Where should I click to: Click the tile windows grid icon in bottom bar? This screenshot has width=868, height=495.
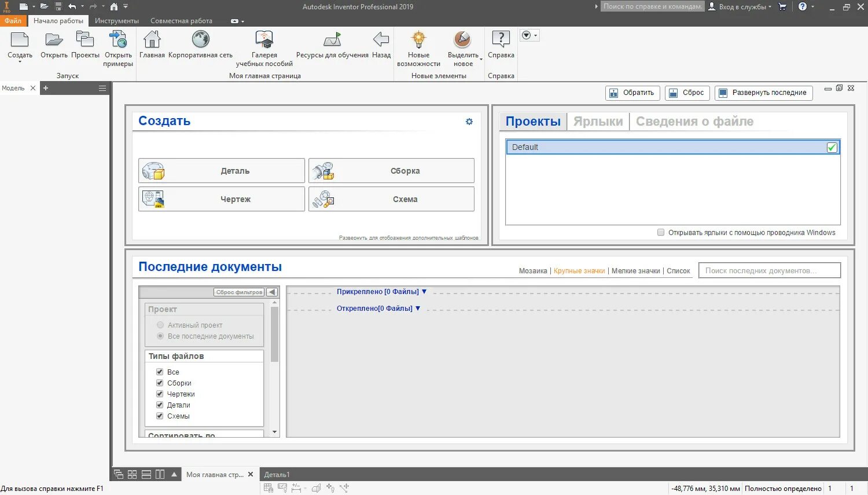pyautogui.click(x=133, y=474)
